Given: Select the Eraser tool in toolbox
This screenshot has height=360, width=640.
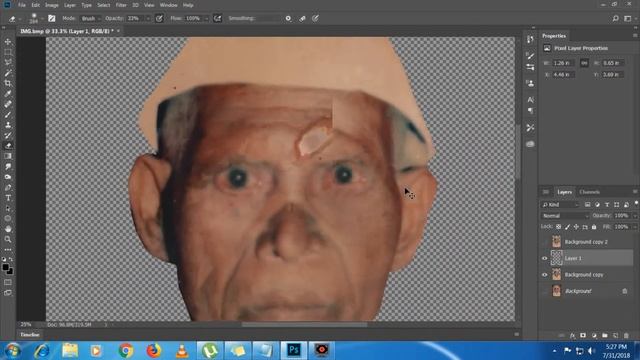Looking at the screenshot, I should [8, 146].
